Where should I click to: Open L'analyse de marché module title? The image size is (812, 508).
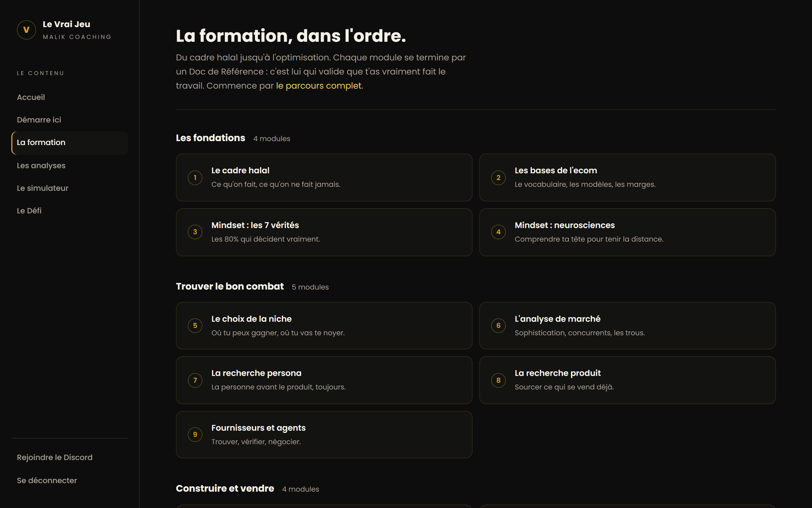point(557,319)
